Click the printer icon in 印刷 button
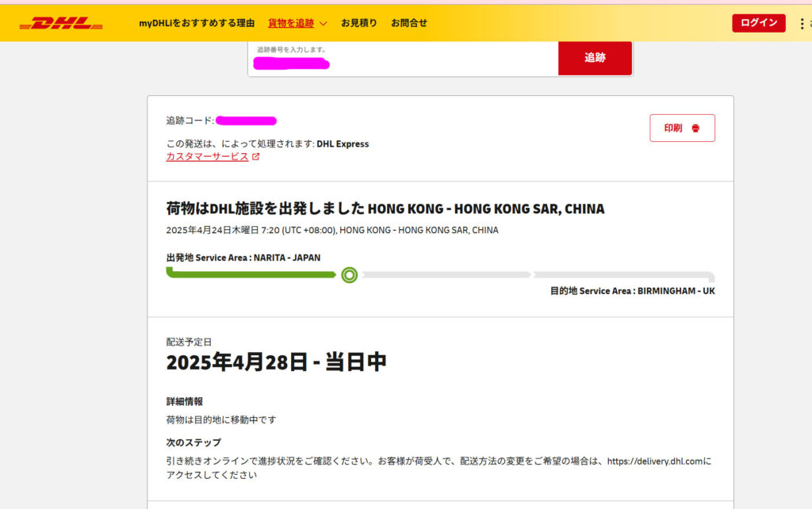812x509 pixels. coord(695,128)
